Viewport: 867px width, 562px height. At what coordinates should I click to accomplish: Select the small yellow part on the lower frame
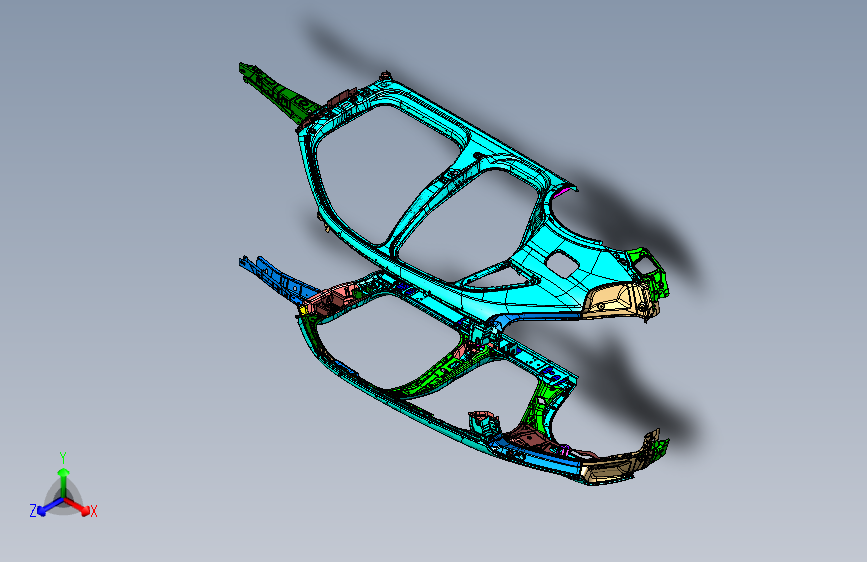point(302,310)
